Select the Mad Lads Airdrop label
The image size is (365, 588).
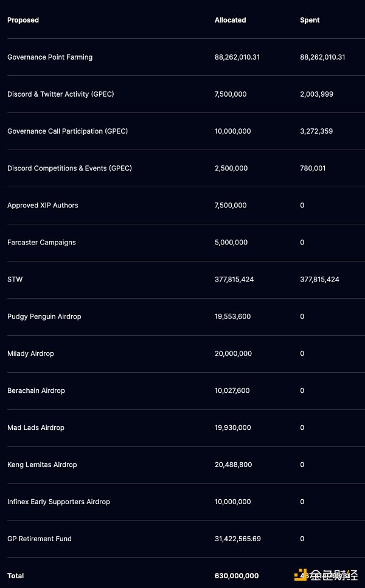click(x=36, y=428)
